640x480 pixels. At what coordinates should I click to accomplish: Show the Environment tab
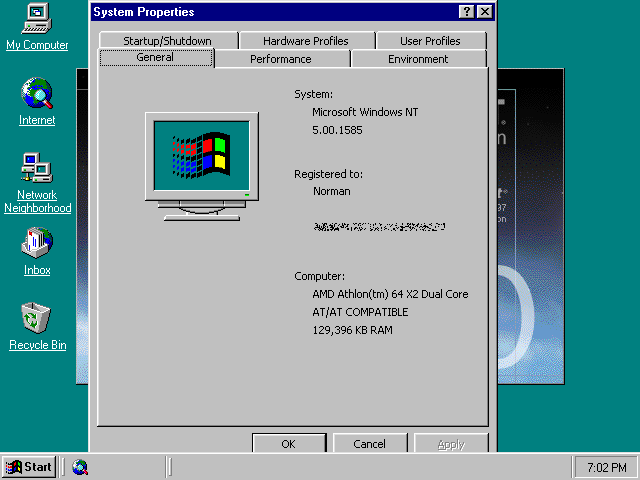(418, 59)
